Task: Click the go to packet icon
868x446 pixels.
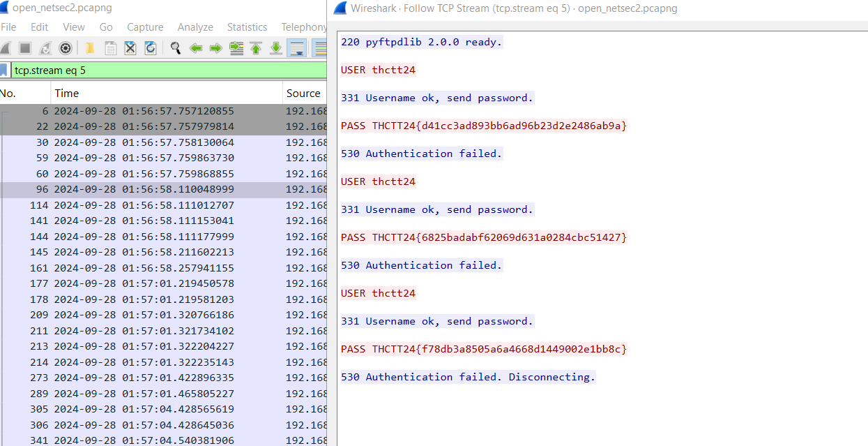Action: (x=236, y=48)
